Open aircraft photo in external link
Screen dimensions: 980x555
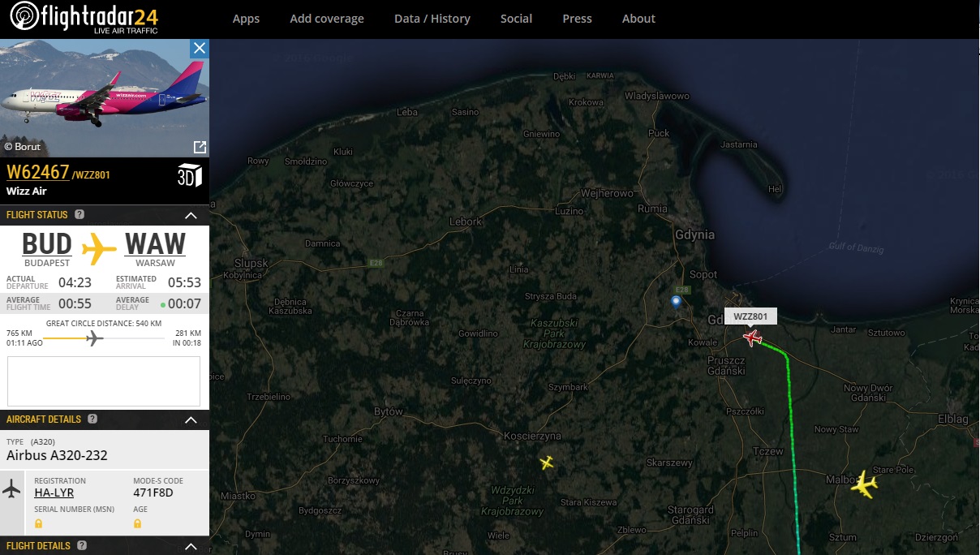tap(200, 147)
